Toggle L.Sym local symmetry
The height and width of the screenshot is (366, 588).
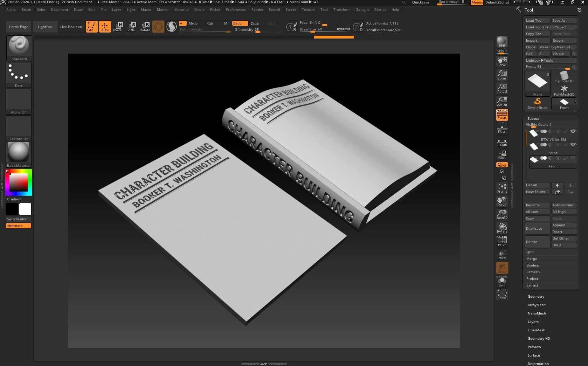pyautogui.click(x=502, y=141)
